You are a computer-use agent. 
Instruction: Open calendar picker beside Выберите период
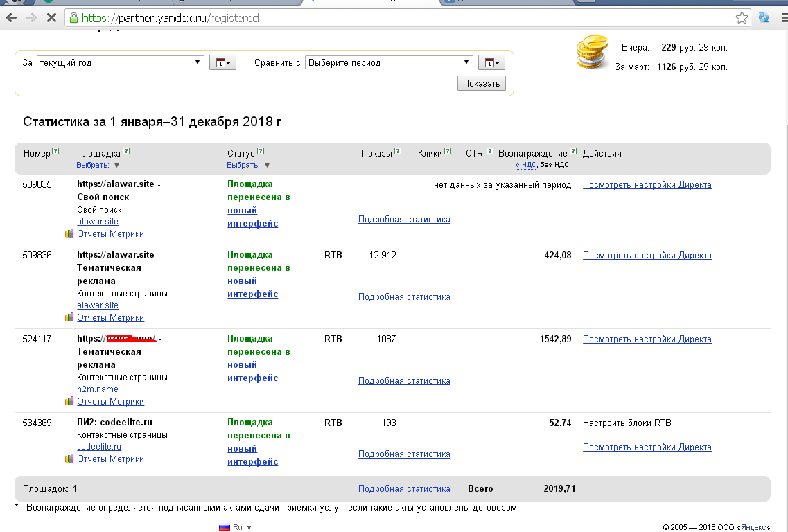[x=491, y=63]
